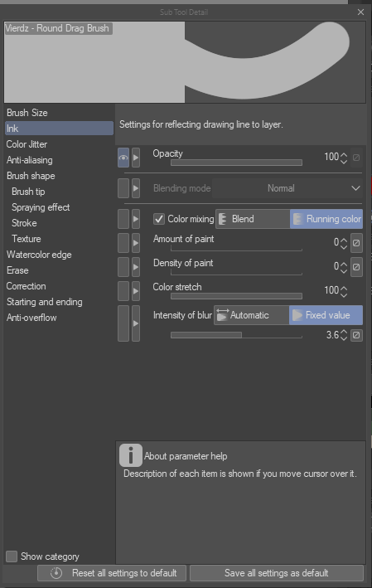
Task: Choose Fixed value intensity of blur
Action: [x=326, y=315]
